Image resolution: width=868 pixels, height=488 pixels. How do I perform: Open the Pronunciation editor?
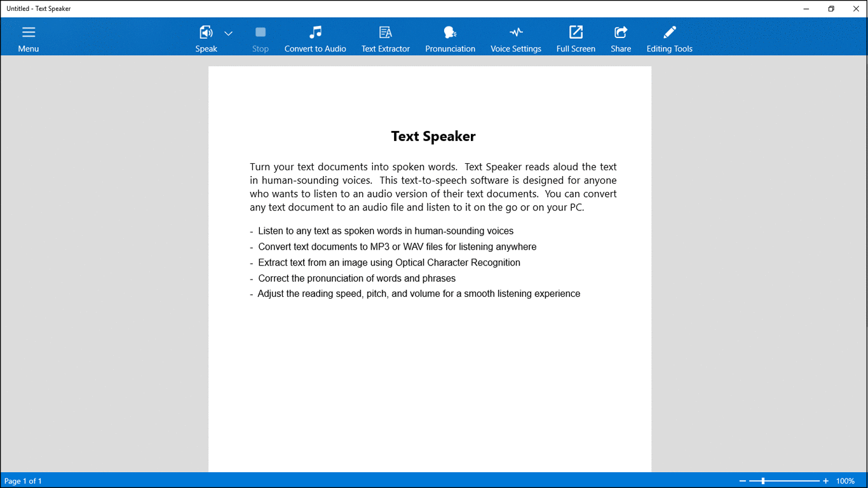click(450, 38)
